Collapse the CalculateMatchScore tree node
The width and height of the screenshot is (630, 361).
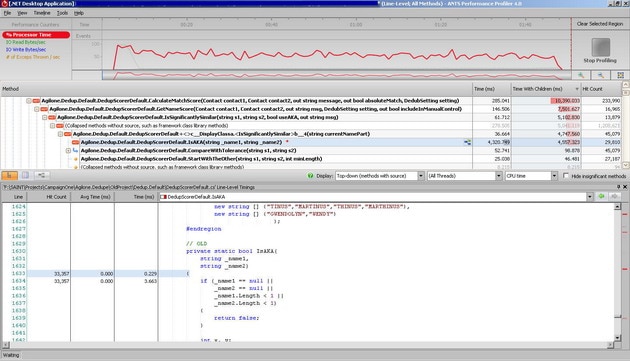pos(29,101)
